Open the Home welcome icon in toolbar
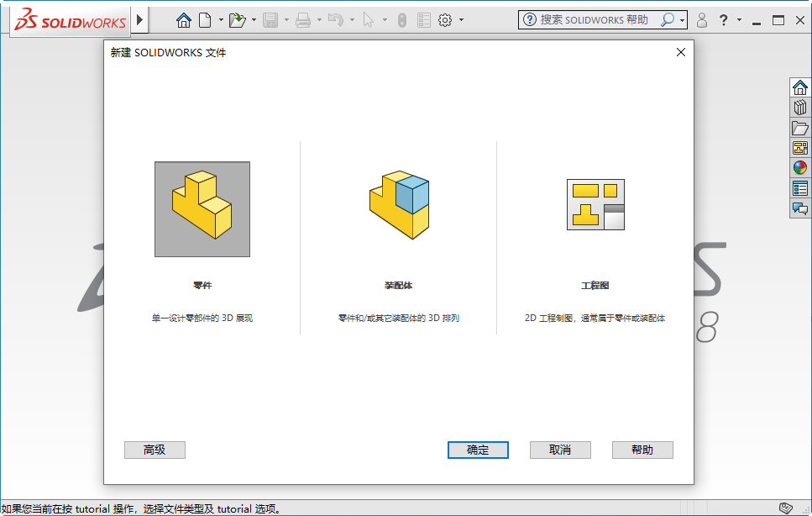Screen dimensions: 812x516 point(183,20)
